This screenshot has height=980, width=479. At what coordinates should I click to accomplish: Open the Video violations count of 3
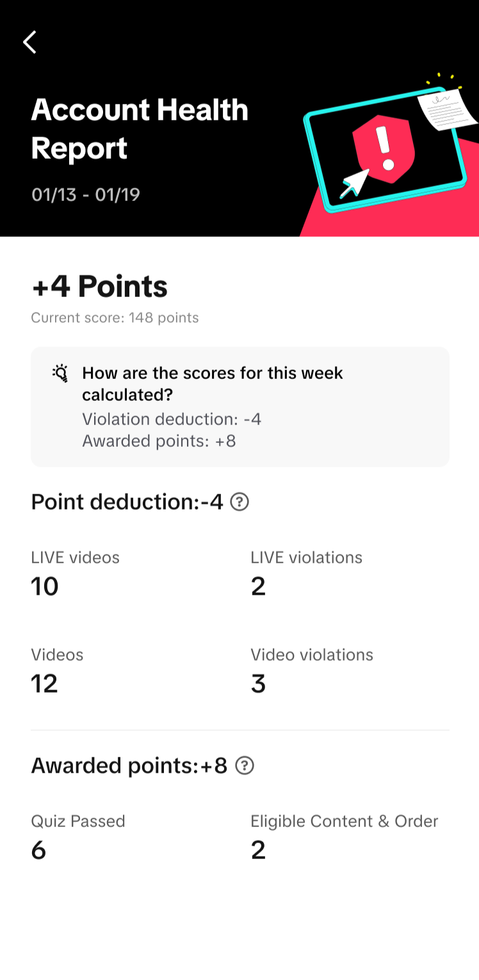[258, 684]
